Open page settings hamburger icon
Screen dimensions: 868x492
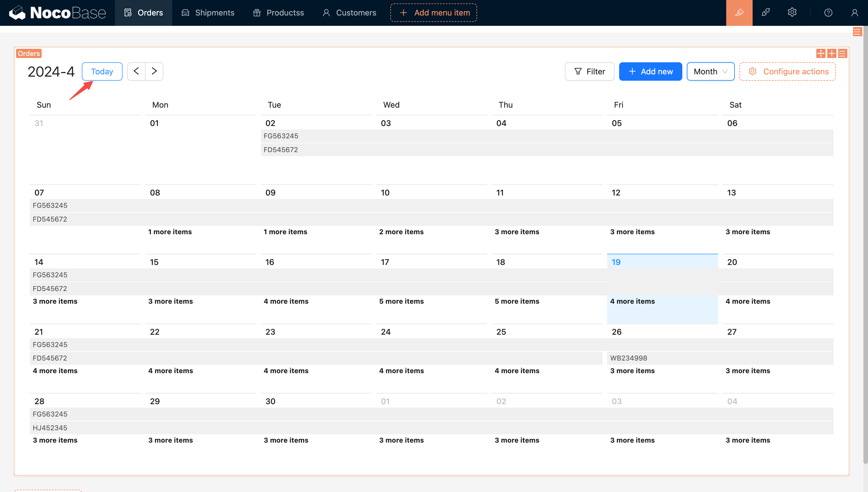click(x=857, y=32)
